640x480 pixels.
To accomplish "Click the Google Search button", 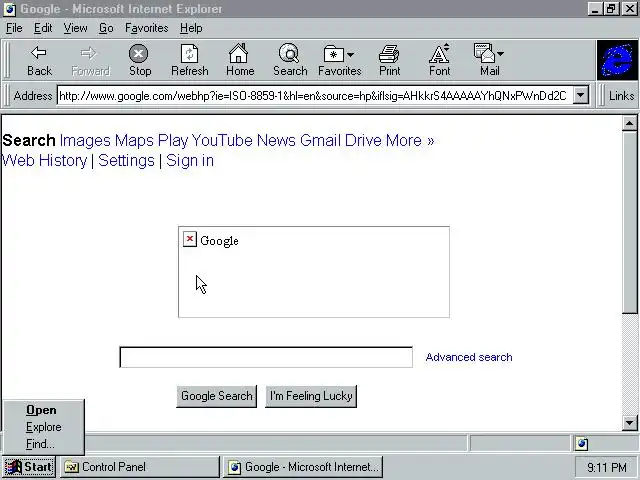I will pos(217,396).
